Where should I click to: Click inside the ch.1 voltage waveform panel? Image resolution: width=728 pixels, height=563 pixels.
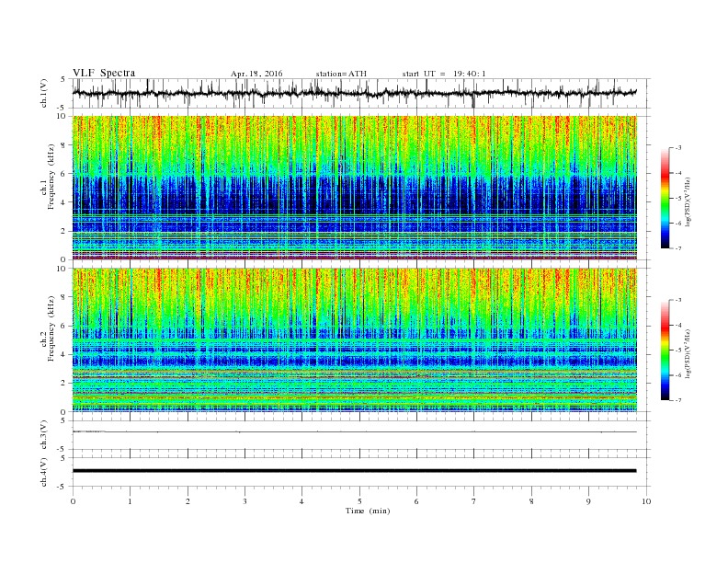tap(360, 93)
